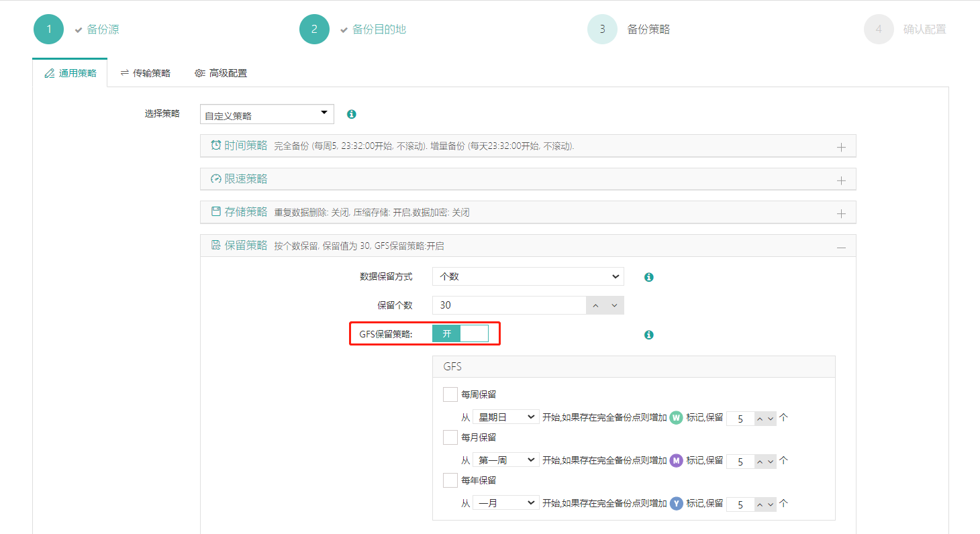The width and height of the screenshot is (980, 534).
Task: Click the GFS panel header text
Action: click(452, 367)
